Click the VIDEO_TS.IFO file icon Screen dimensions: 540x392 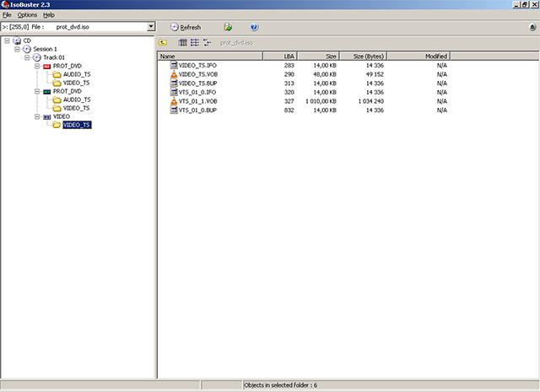[x=174, y=65]
